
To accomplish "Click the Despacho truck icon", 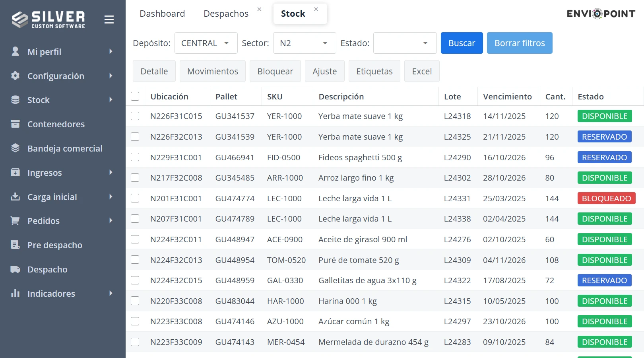I will pyautogui.click(x=15, y=269).
